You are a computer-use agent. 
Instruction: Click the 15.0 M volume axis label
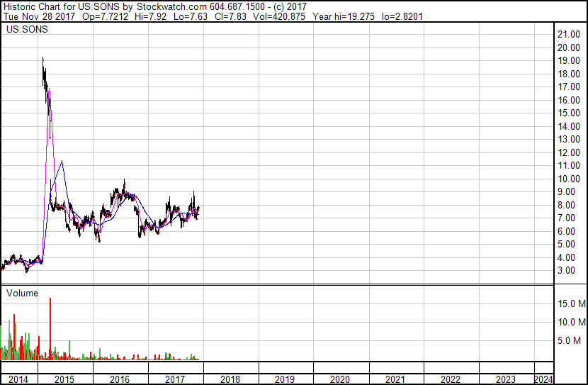[572, 303]
